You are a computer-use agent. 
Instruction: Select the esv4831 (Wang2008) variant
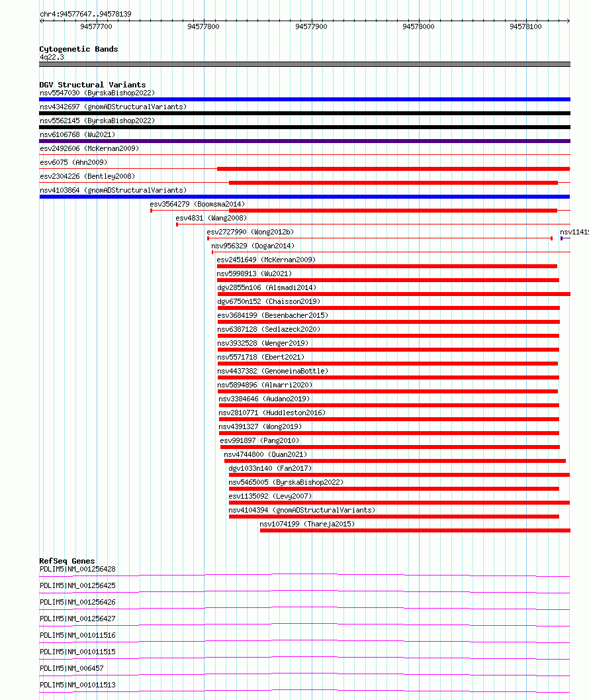211,218
